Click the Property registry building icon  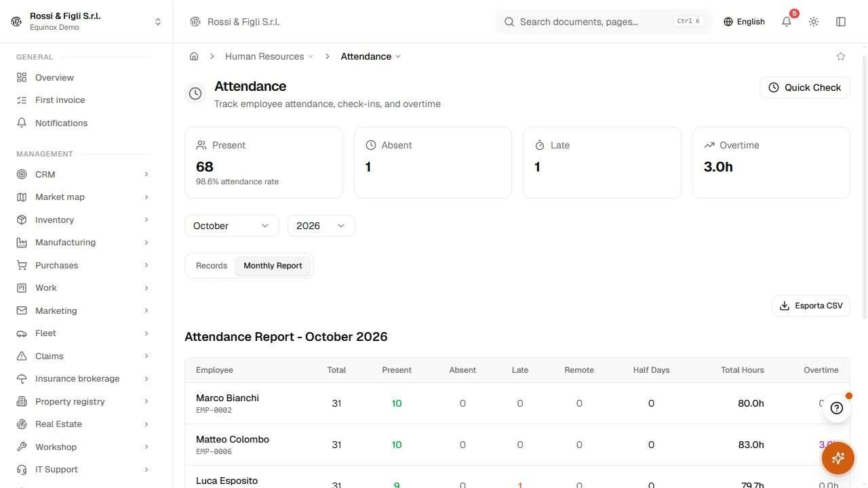[22, 401]
